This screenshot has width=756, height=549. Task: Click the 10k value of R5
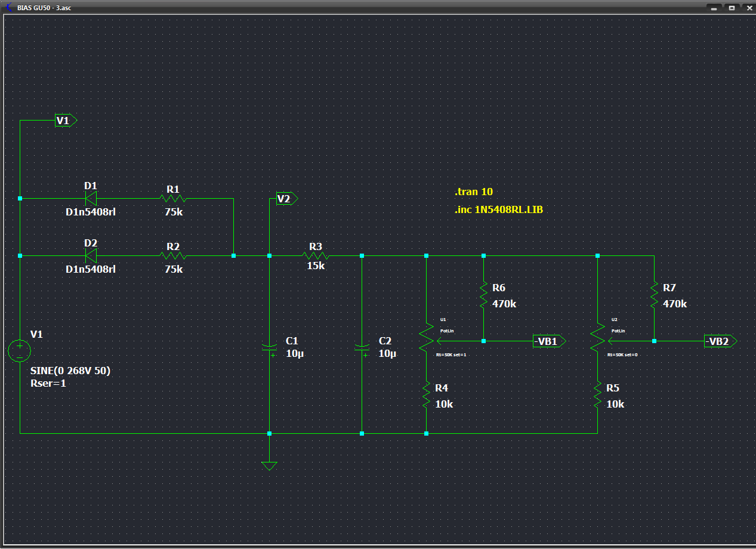(615, 404)
